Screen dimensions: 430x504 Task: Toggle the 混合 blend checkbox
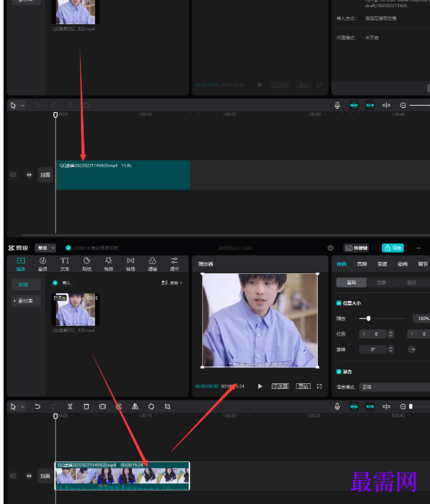tap(338, 371)
